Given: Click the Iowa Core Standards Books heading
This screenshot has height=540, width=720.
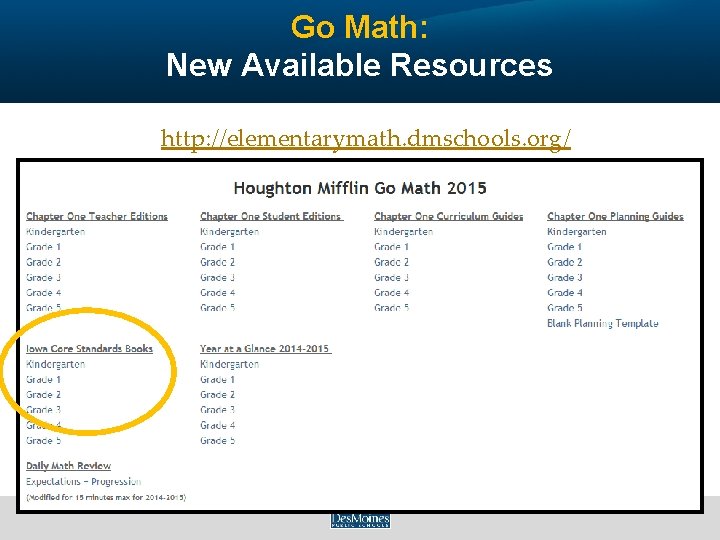Looking at the screenshot, I should [x=90, y=349].
